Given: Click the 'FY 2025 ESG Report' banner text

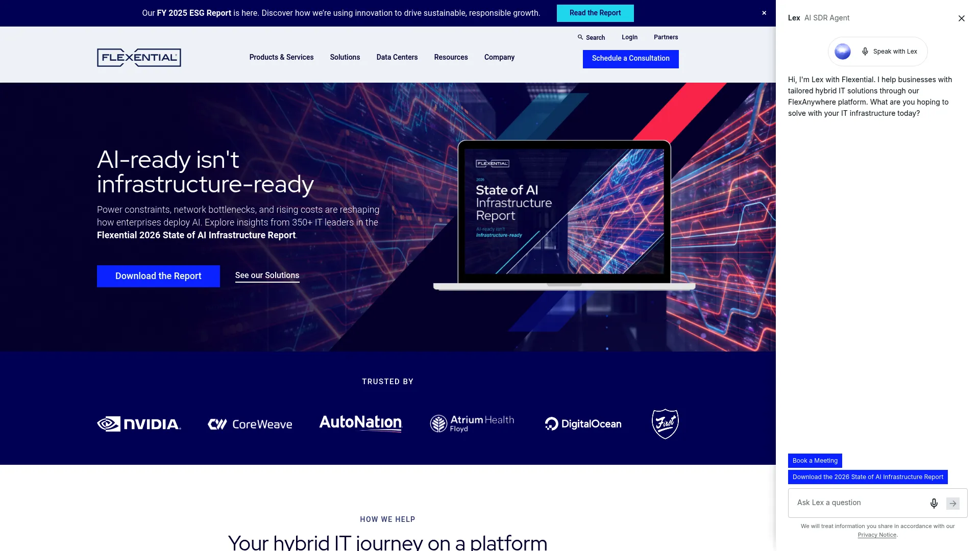Looking at the screenshot, I should point(194,13).
